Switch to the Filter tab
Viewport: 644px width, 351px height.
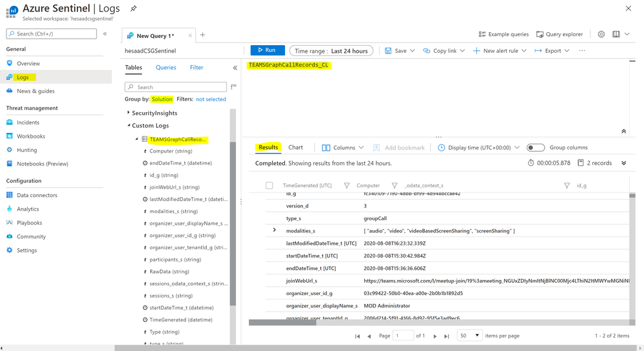click(197, 68)
